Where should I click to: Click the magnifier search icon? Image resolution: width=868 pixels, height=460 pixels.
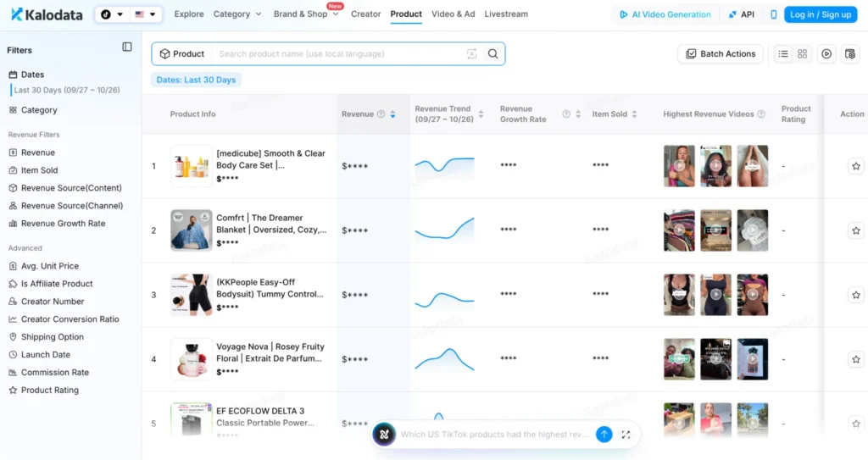click(492, 53)
